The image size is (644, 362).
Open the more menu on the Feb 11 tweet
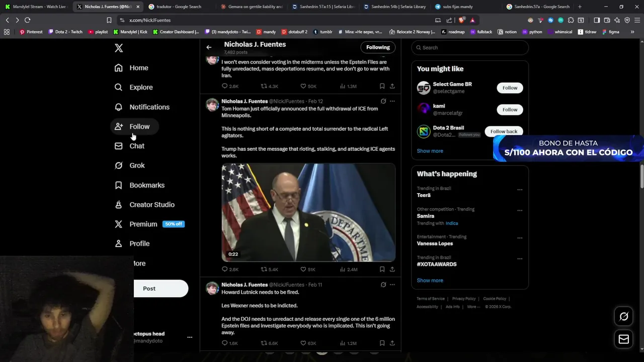(x=392, y=285)
